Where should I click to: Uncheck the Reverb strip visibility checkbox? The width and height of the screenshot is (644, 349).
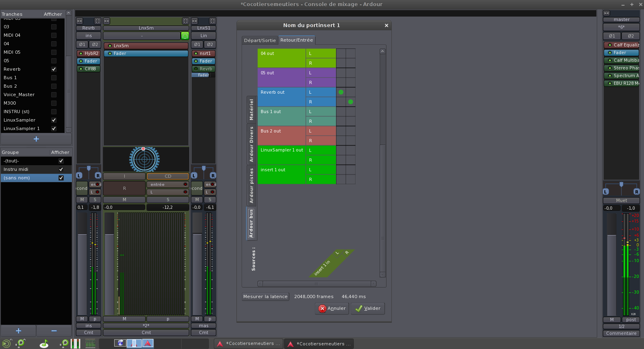[54, 69]
